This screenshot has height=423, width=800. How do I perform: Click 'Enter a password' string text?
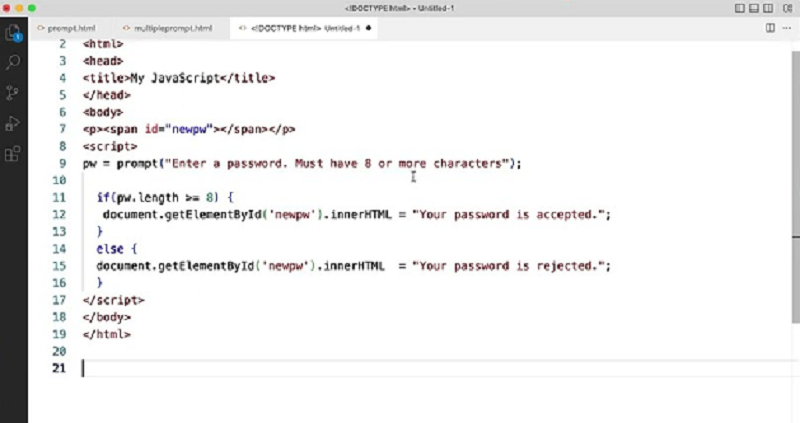pos(227,163)
